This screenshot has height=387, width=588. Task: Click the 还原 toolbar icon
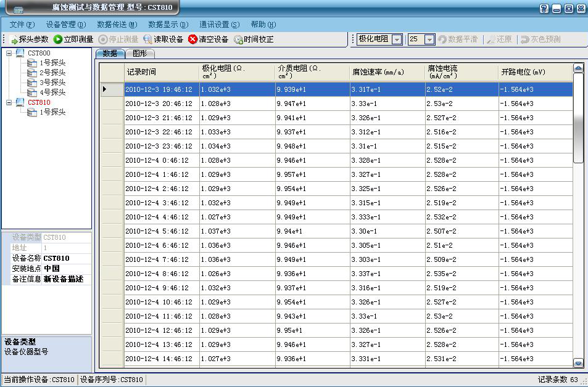click(x=491, y=39)
